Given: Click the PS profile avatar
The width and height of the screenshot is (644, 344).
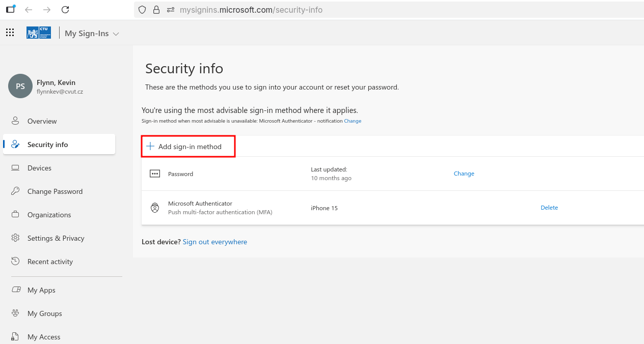Looking at the screenshot, I should tap(20, 87).
